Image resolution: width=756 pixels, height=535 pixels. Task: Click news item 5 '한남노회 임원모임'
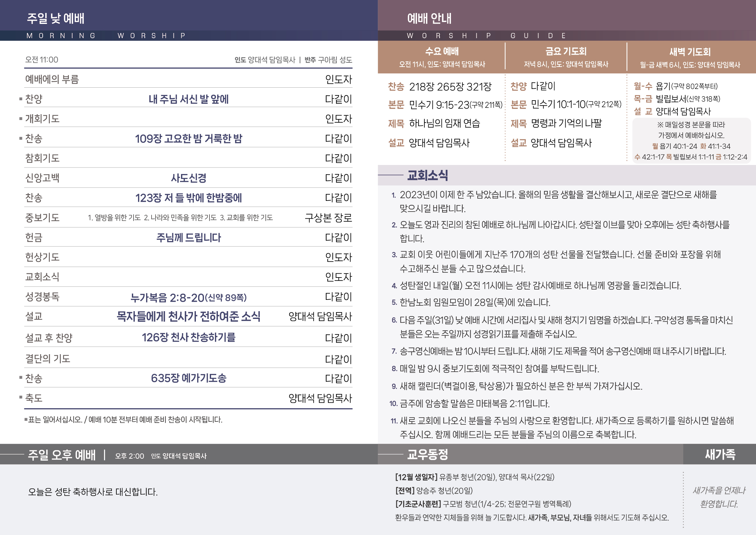coord(471,302)
